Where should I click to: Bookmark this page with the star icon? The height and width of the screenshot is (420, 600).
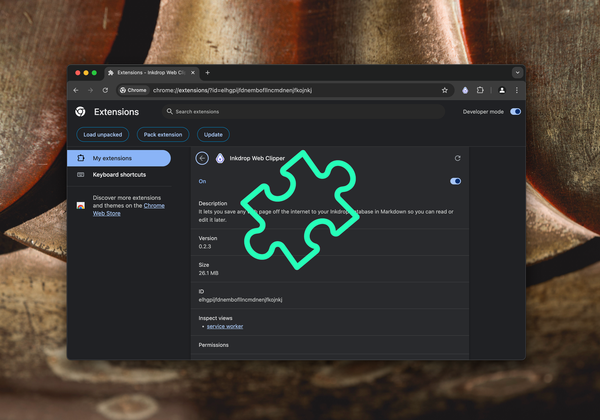(445, 90)
